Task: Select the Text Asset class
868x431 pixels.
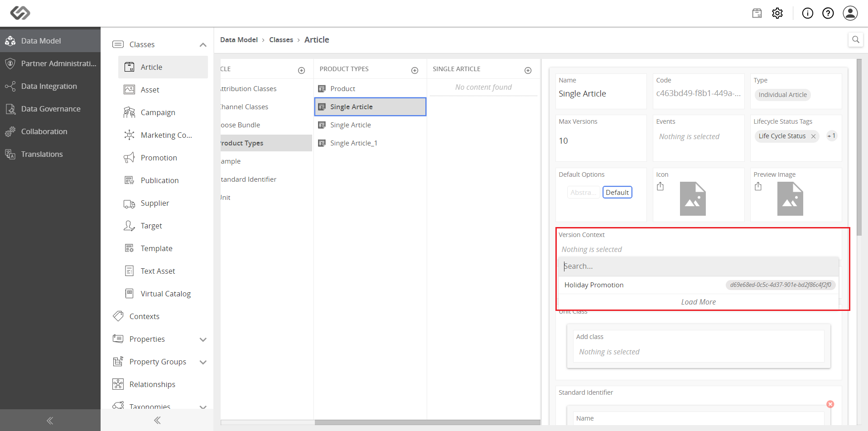Action: coord(163,271)
